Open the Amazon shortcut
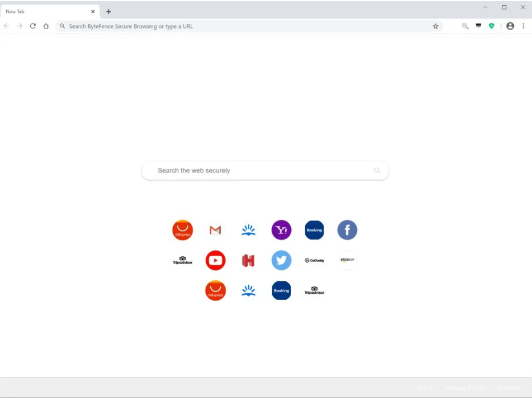 (347, 260)
